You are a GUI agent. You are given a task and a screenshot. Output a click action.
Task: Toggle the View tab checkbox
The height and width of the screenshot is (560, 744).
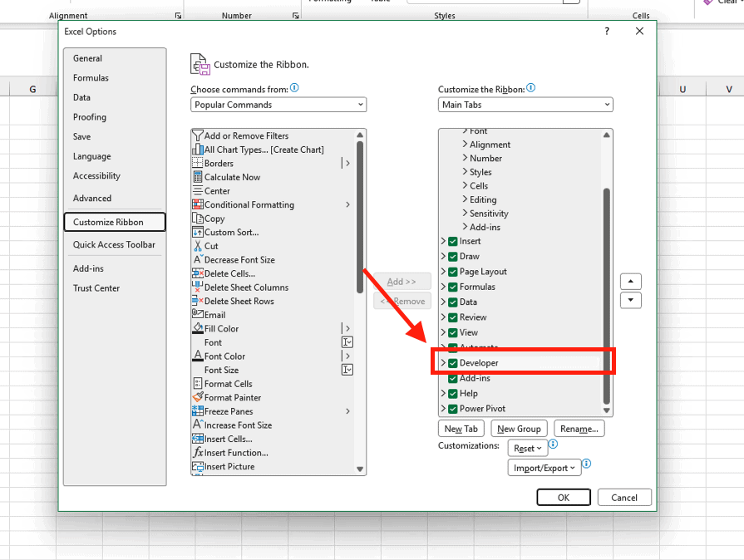(x=453, y=332)
